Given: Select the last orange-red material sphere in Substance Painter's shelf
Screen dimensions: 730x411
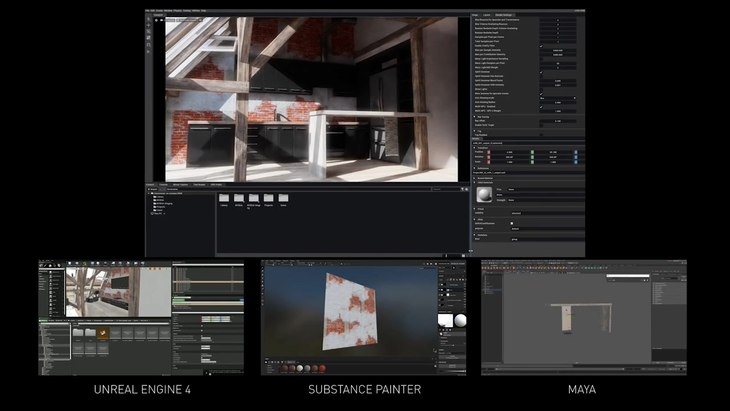Looking at the screenshot, I should [322, 368].
